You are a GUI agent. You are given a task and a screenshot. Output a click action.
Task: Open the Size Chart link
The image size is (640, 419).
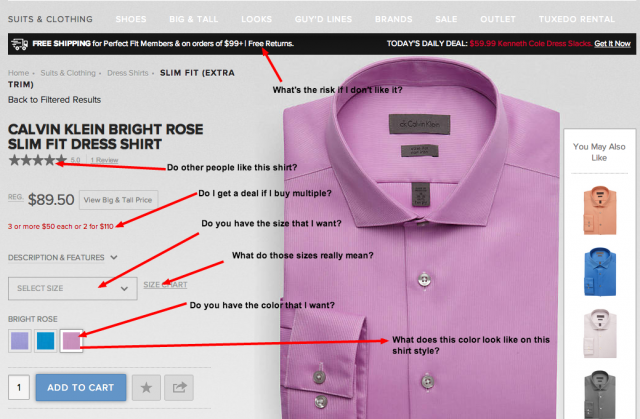tap(165, 285)
